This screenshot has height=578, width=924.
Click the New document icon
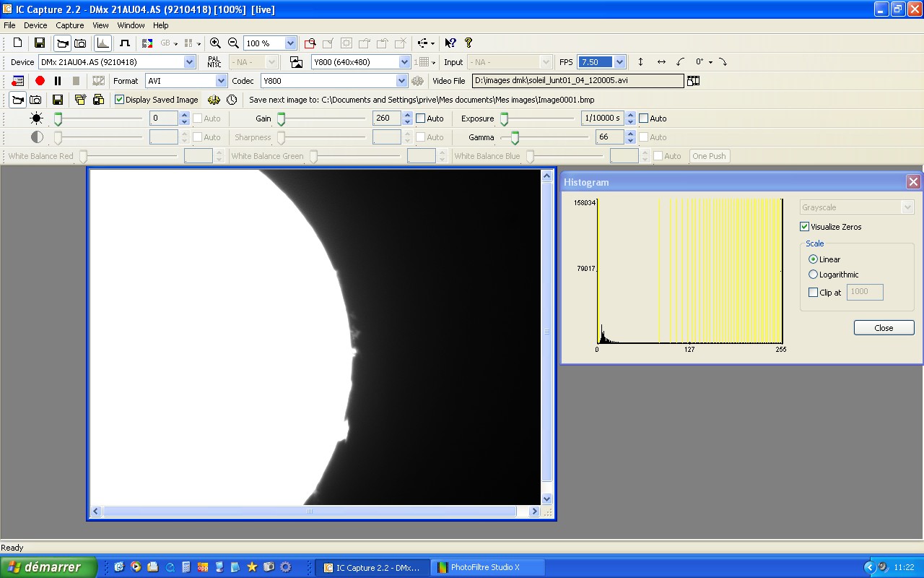(x=18, y=43)
